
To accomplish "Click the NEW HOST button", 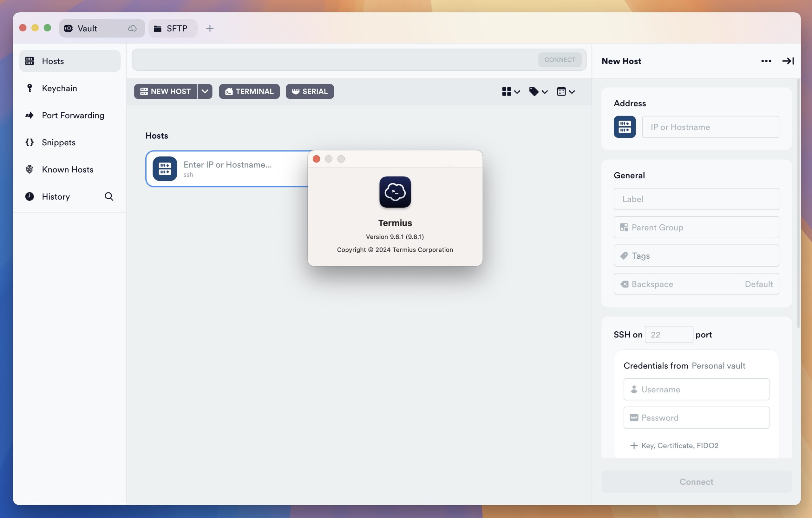I will (166, 91).
